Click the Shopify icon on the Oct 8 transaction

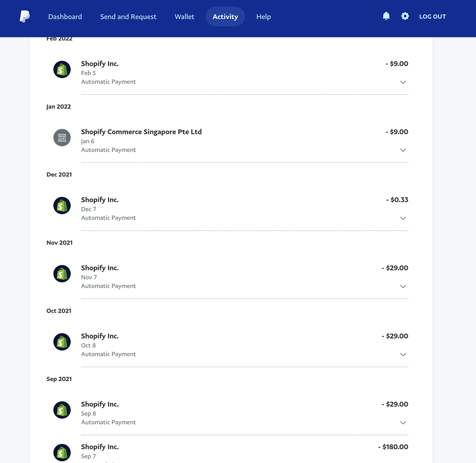pos(62,342)
